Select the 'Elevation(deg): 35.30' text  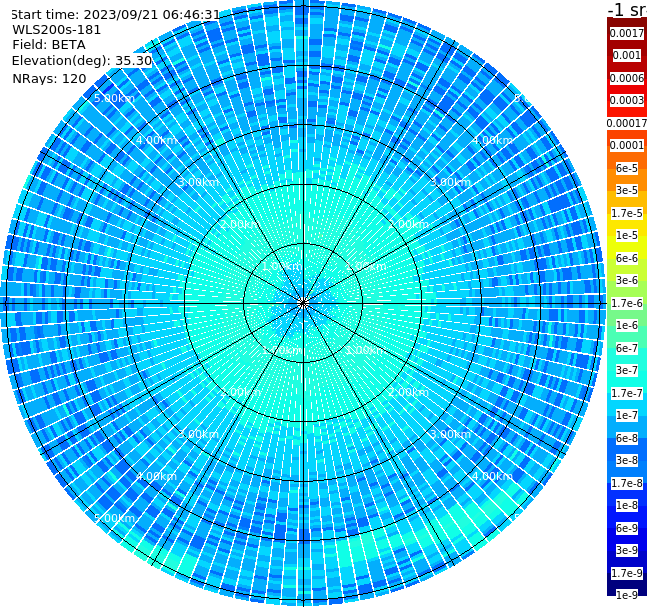[82, 61]
